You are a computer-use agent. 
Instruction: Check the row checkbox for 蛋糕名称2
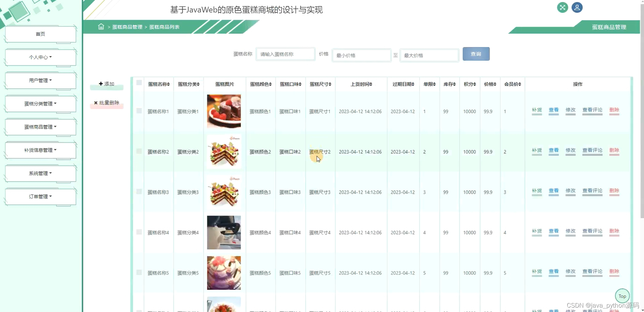[x=139, y=151]
